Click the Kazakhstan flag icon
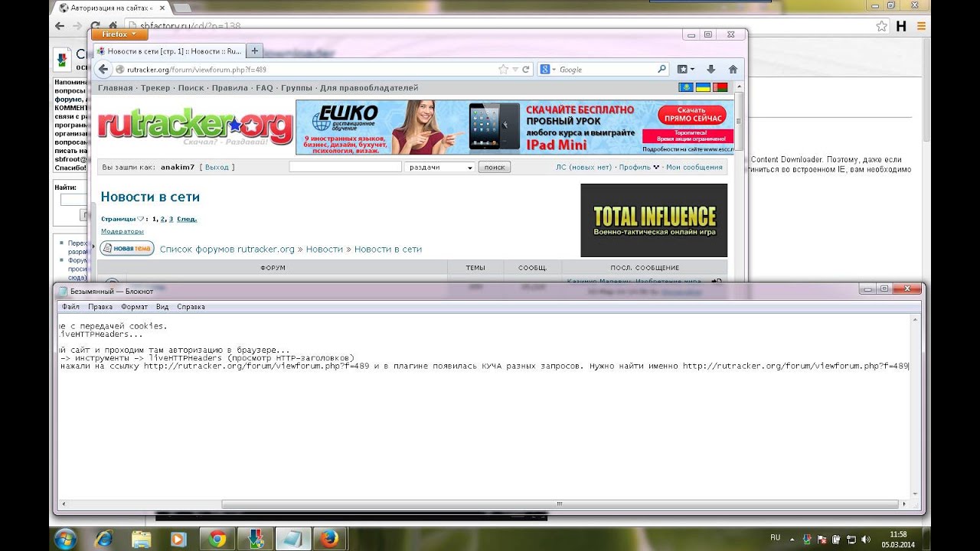 click(x=685, y=88)
